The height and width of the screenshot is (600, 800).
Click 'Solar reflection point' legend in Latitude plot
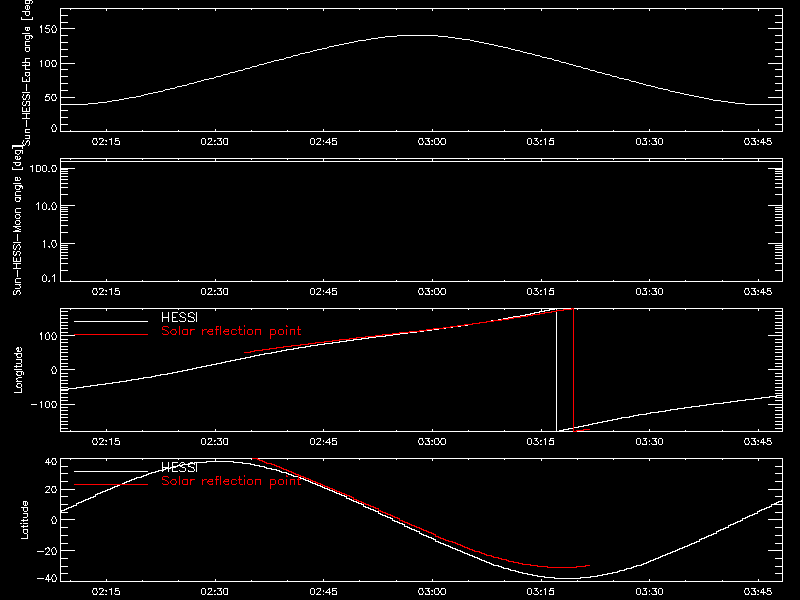(231, 481)
